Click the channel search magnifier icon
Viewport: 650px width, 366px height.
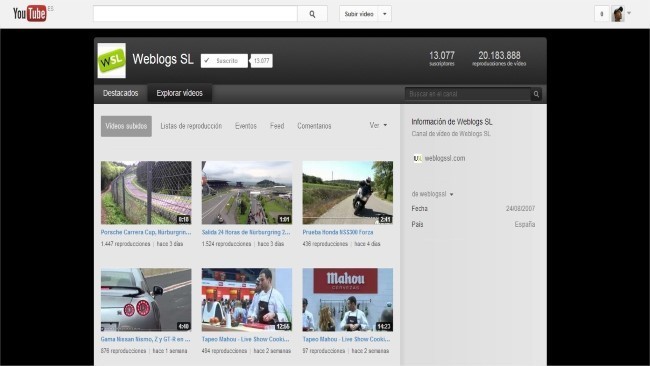pyautogui.click(x=536, y=94)
